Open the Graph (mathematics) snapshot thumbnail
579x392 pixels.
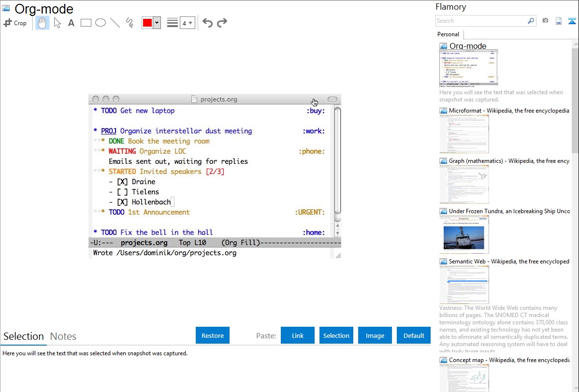[464, 184]
